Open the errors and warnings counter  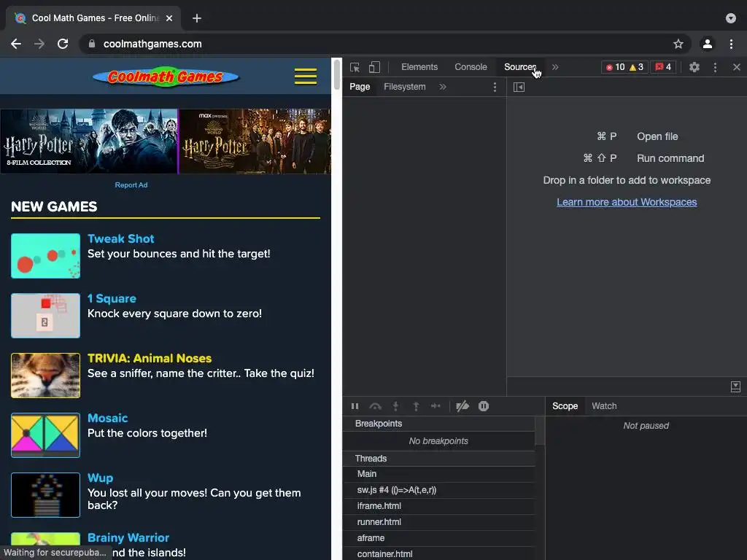[x=624, y=67]
